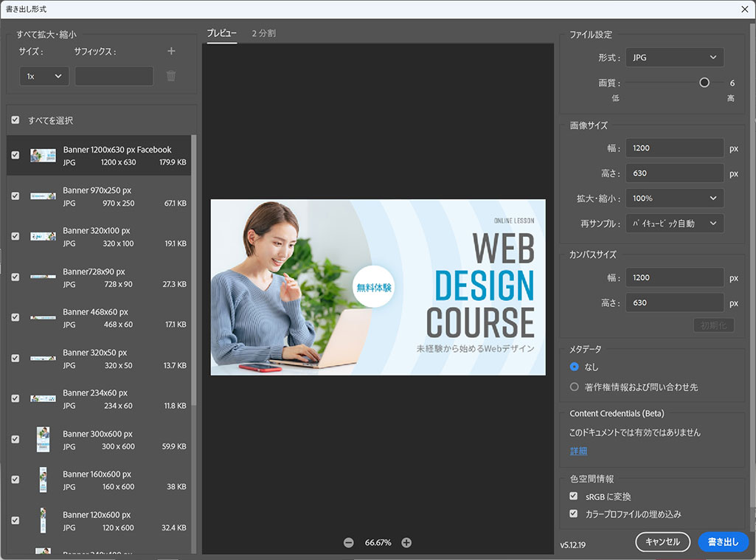Click the 書き出し export button
Viewport: 756px width, 560px height.
point(723,542)
